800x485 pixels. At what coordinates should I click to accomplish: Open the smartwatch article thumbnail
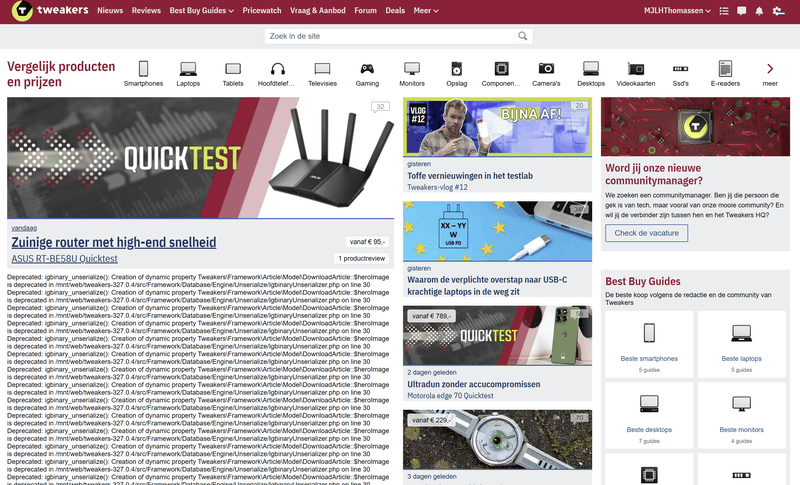tap(497, 440)
